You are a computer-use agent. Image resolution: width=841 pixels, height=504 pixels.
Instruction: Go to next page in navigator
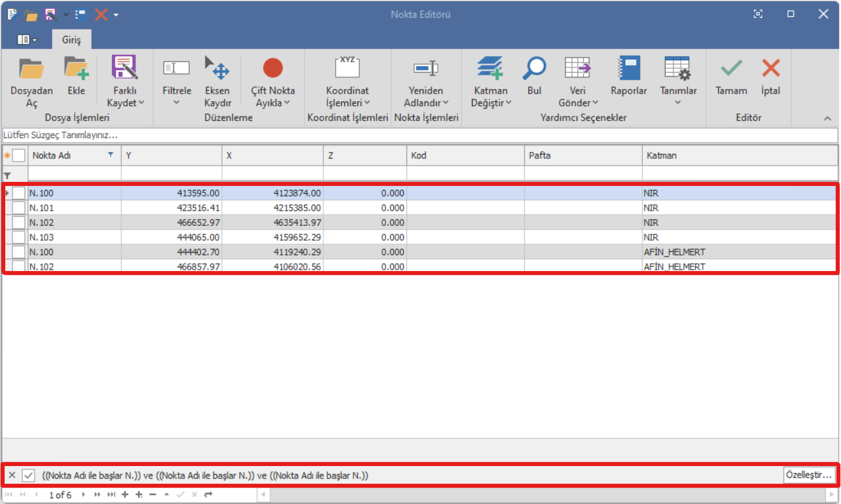click(x=98, y=495)
